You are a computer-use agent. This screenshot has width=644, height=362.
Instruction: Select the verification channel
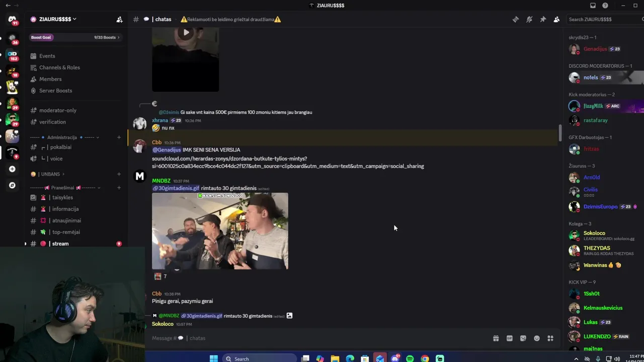coord(52,122)
